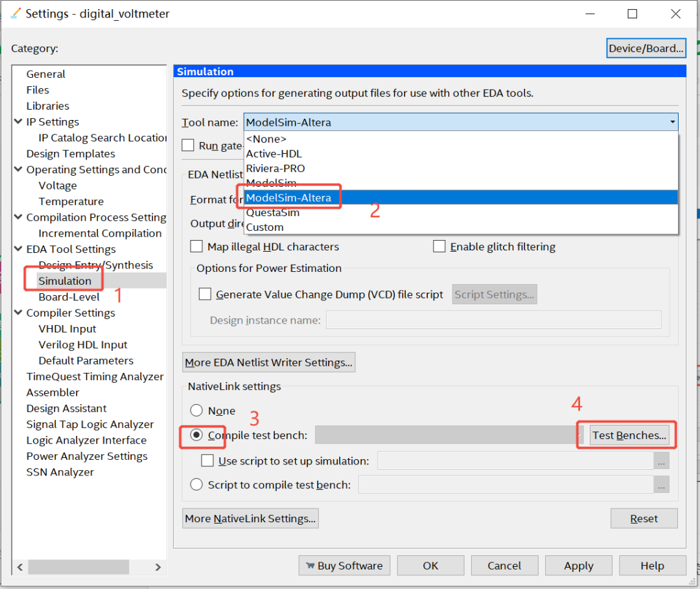Click script to compile test bench field
The image size is (700, 589).
coord(506,485)
